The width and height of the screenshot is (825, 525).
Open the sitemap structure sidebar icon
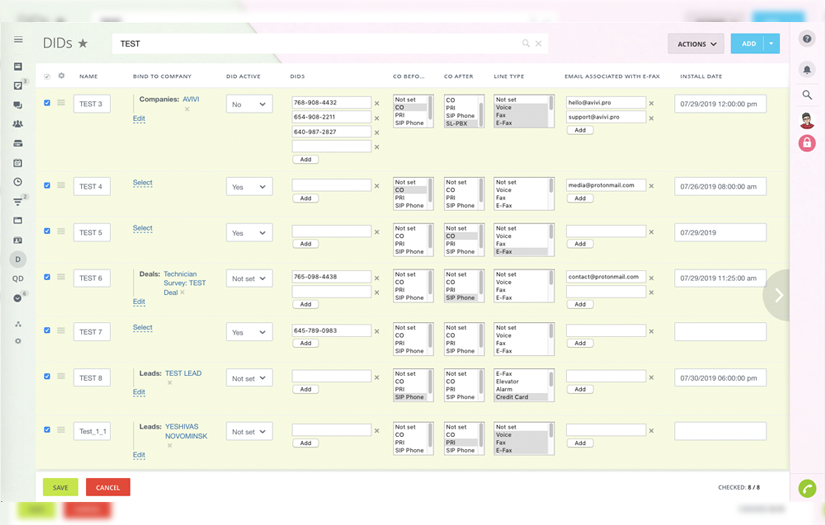[x=18, y=324]
